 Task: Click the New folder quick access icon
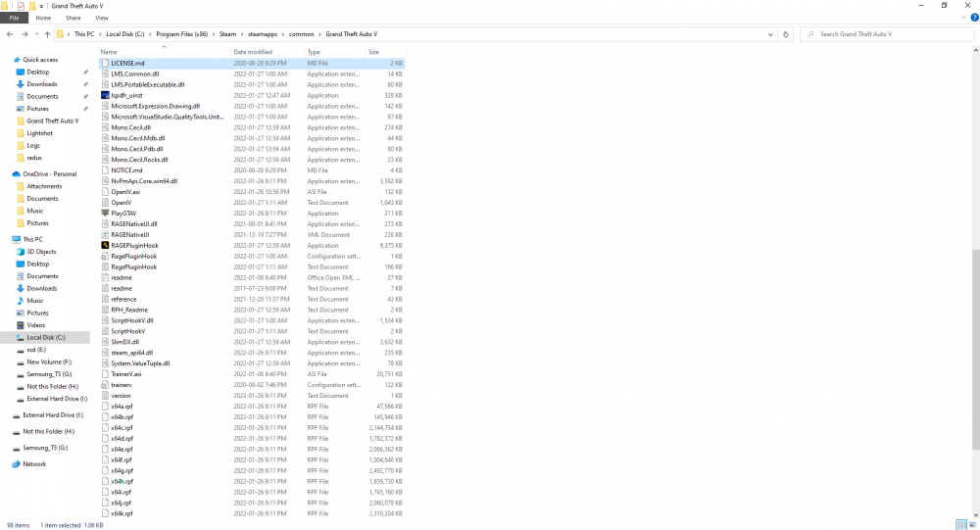[32, 6]
